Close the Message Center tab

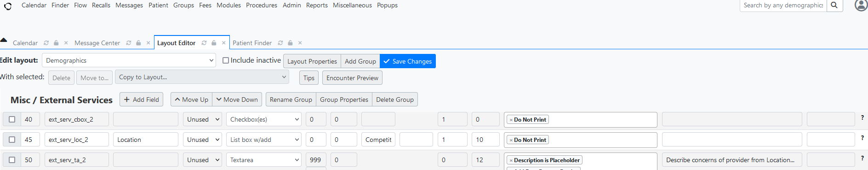148,43
